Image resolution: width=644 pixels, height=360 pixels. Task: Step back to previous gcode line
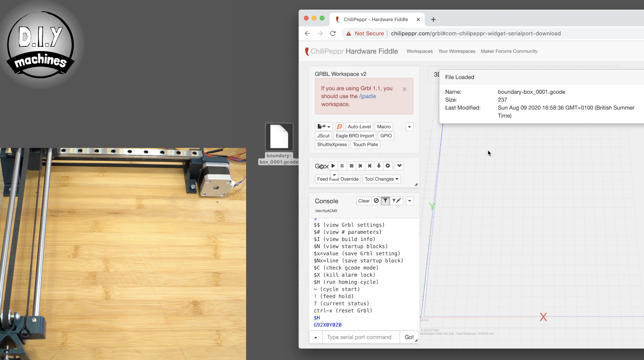(x=360, y=166)
